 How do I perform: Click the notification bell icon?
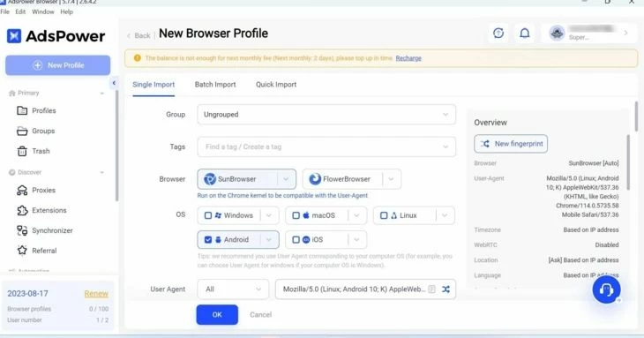pyautogui.click(x=525, y=34)
